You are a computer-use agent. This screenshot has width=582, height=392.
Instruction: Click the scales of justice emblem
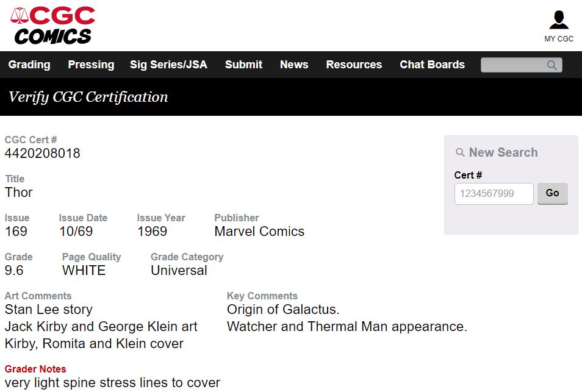20,15
